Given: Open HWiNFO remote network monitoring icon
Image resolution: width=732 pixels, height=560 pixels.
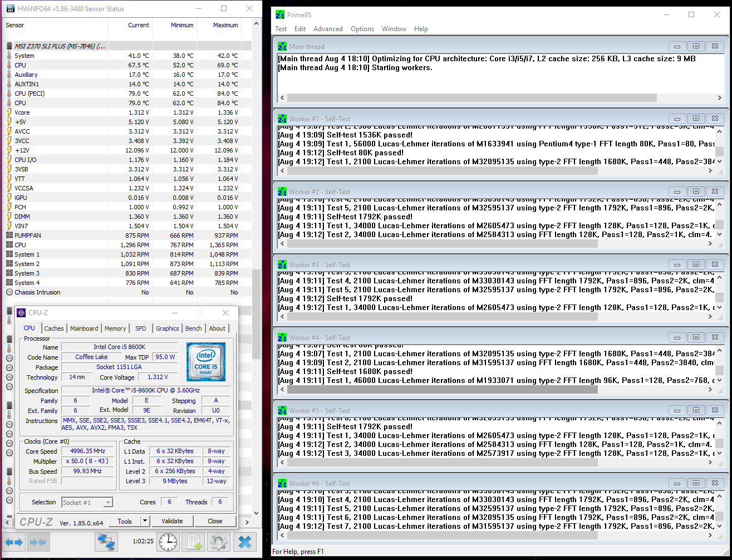Looking at the screenshot, I should pos(106,542).
